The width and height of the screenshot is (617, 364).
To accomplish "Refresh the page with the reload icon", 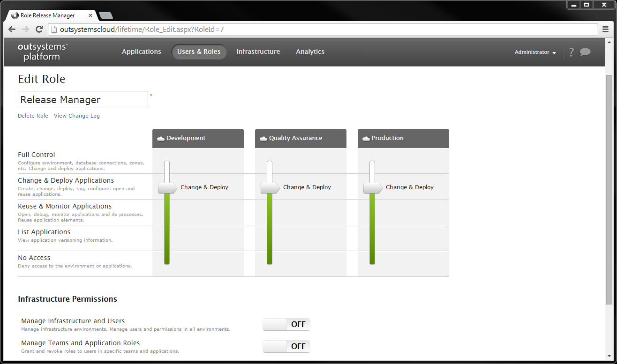I will (39, 29).
